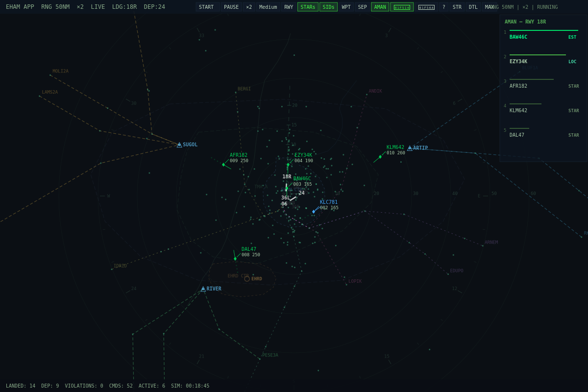Click the AFR182 data label on radar
Screen dimensions: 588x392
click(x=239, y=158)
